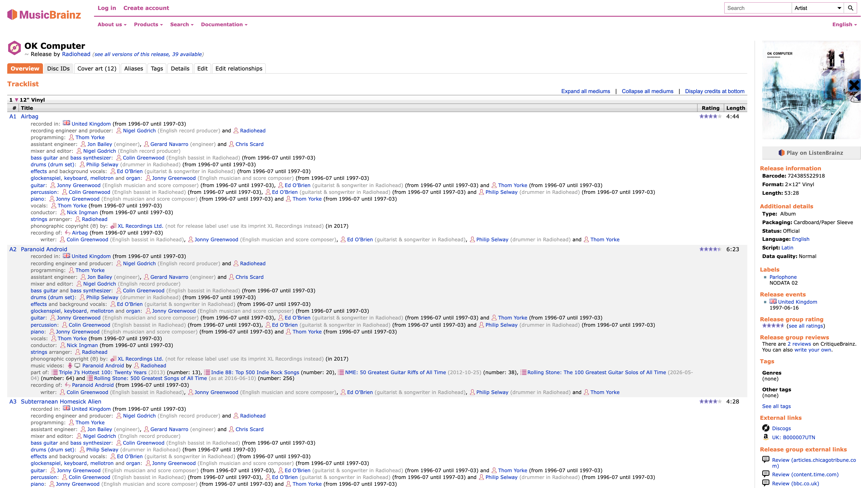Click the review icon beside content.time.com
The width and height of the screenshot is (868, 488).
click(x=766, y=474)
